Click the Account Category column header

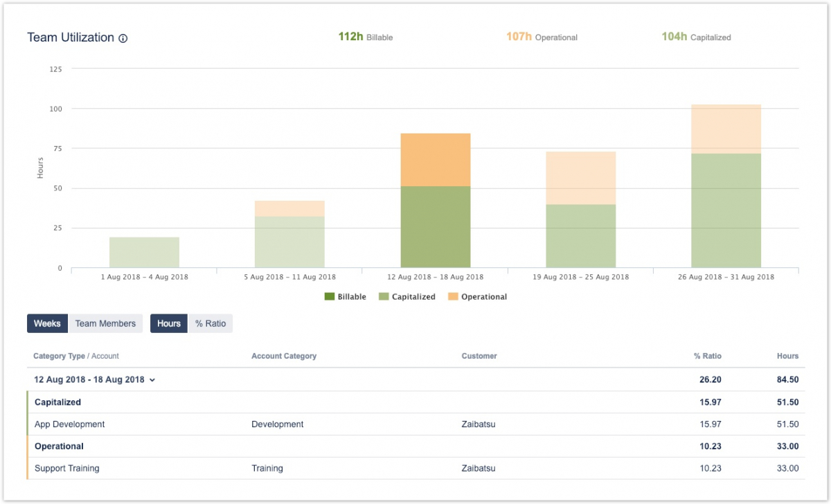pyautogui.click(x=284, y=357)
